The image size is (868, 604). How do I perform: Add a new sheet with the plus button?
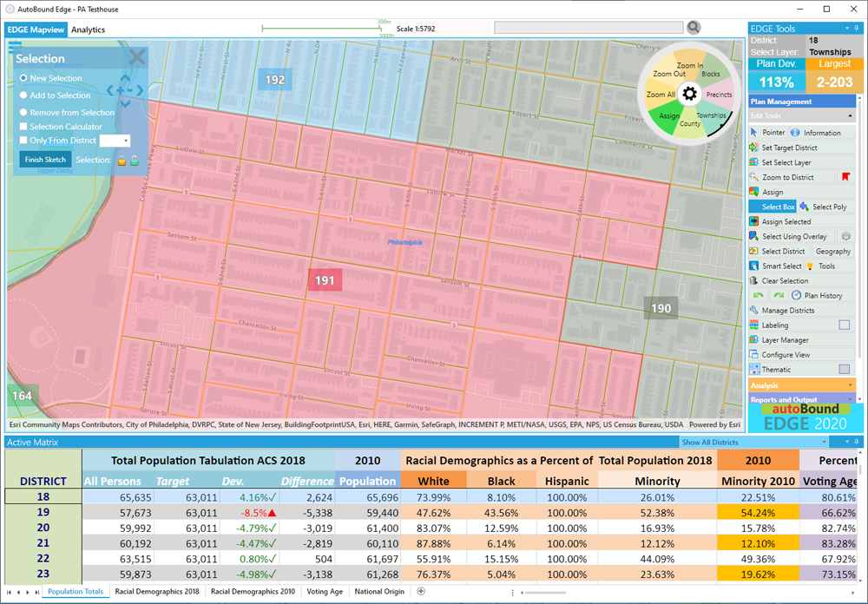[x=421, y=591]
